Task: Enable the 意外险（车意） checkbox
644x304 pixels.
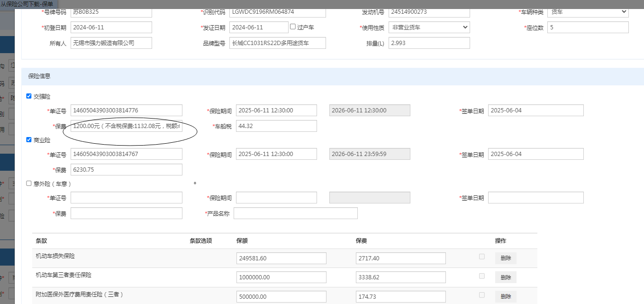Action: (x=29, y=183)
